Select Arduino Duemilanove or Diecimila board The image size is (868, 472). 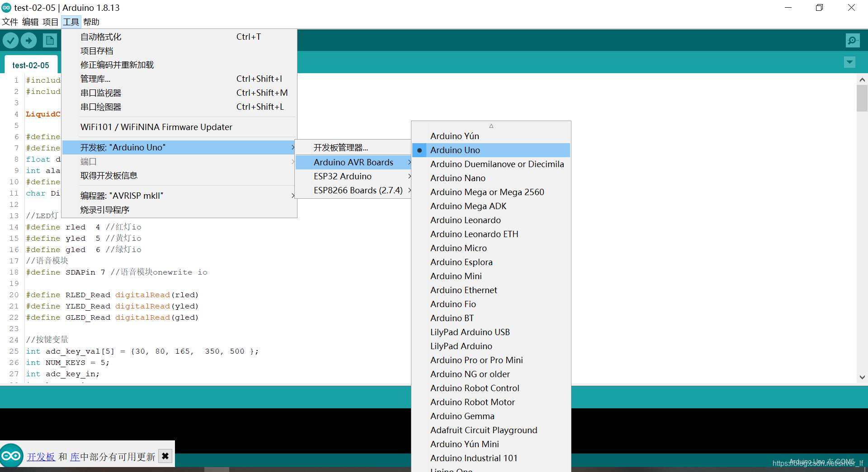point(491,164)
